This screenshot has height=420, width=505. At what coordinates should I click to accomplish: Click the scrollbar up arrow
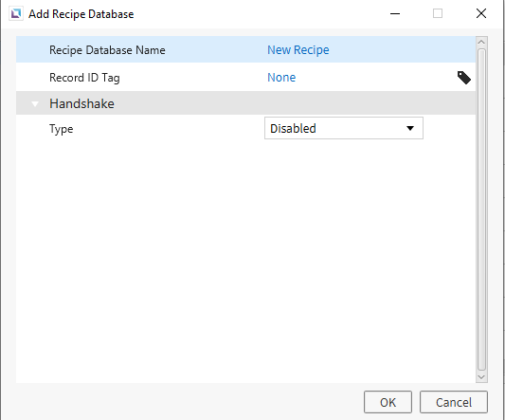(481, 43)
